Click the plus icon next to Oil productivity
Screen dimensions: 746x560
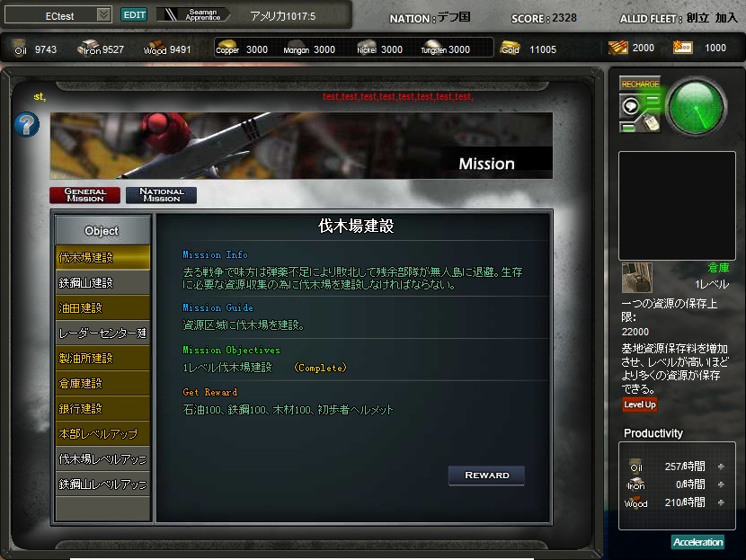721,467
